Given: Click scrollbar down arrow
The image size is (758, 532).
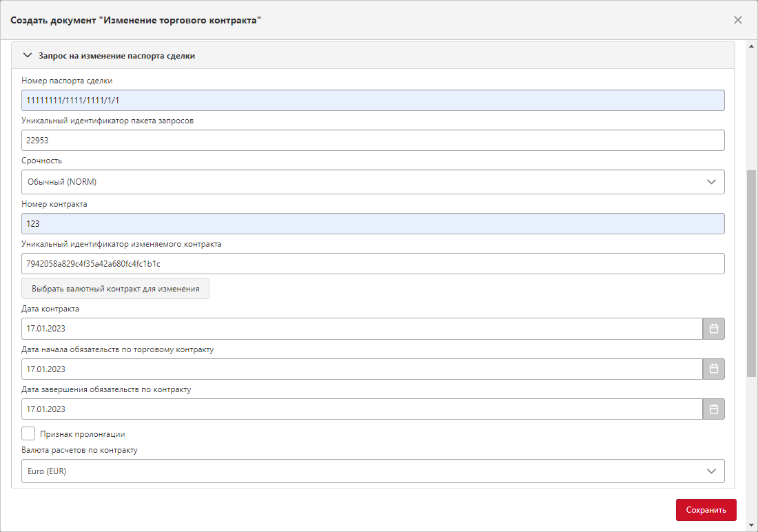Looking at the screenshot, I should click(x=751, y=525).
